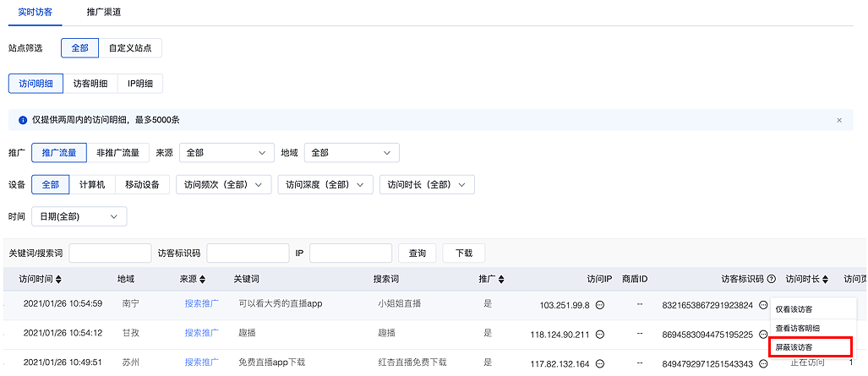Switch traffic filter to 非推广流量

tap(117, 153)
